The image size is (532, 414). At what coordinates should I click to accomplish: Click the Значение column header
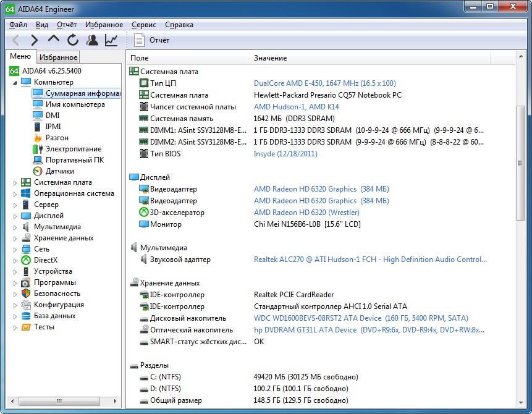click(370, 58)
